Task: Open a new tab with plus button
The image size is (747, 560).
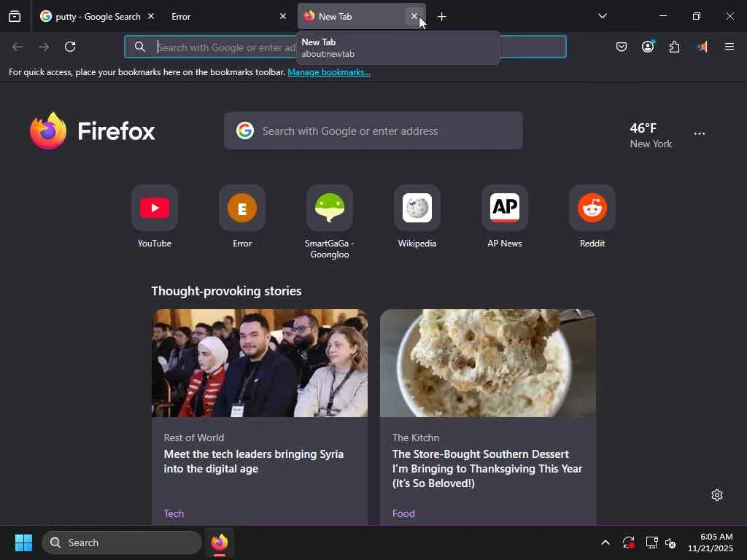Action: pos(441,17)
